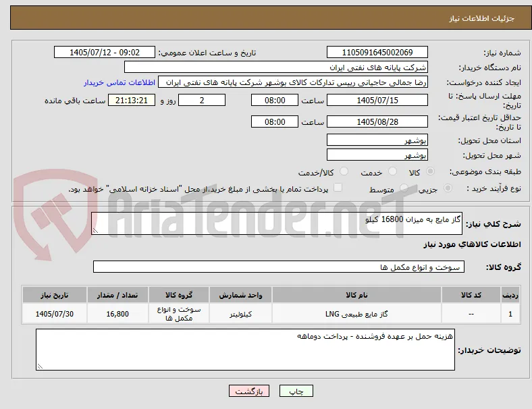532x409 pixels.
Task: Select the کالا/خدمت radio button
Action: pyautogui.click(x=344, y=171)
